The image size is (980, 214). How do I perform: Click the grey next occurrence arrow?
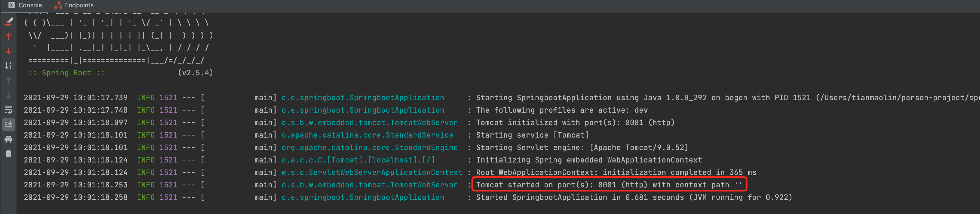pyautogui.click(x=8, y=95)
